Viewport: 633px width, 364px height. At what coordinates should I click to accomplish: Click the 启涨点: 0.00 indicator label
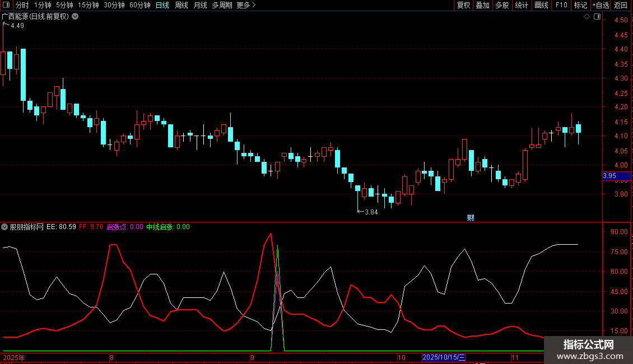pyautogui.click(x=125, y=227)
